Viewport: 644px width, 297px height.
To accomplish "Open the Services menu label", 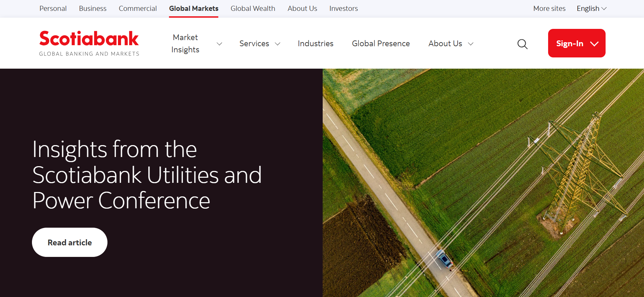I will (x=254, y=43).
